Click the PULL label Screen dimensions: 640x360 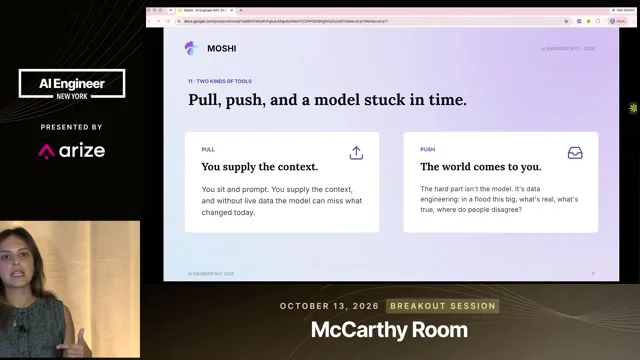click(x=208, y=149)
